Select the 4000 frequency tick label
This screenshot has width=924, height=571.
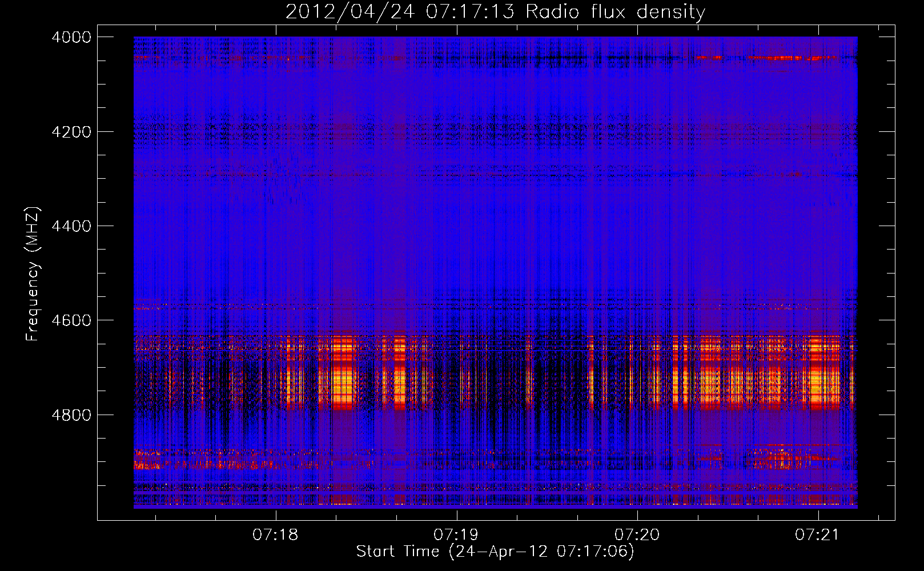[71, 37]
